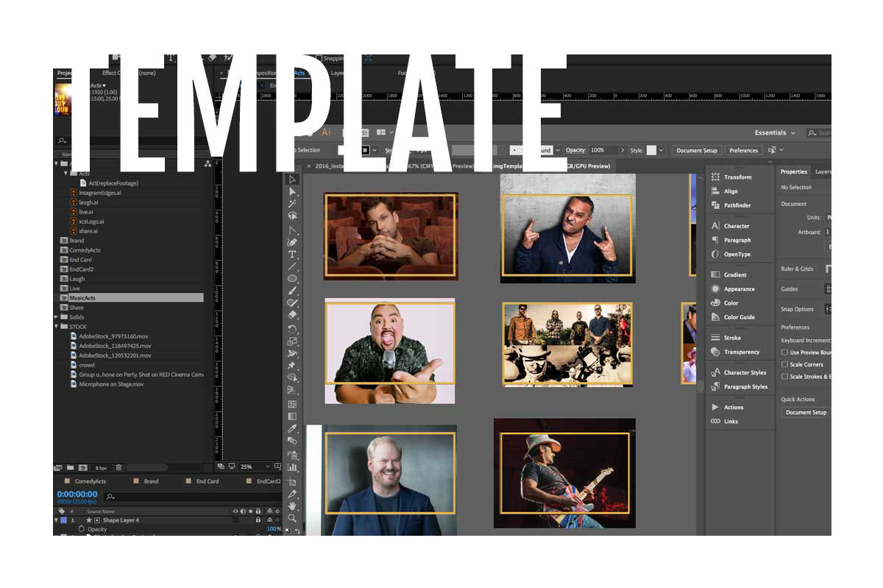The width and height of the screenshot is (883, 588).
Task: Open the Color Guide panel
Action: pyautogui.click(x=732, y=317)
